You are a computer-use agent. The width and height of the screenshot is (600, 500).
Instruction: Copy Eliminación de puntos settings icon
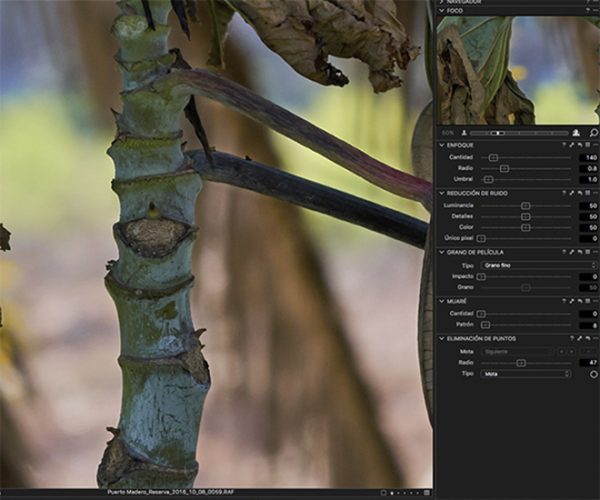tap(579, 339)
